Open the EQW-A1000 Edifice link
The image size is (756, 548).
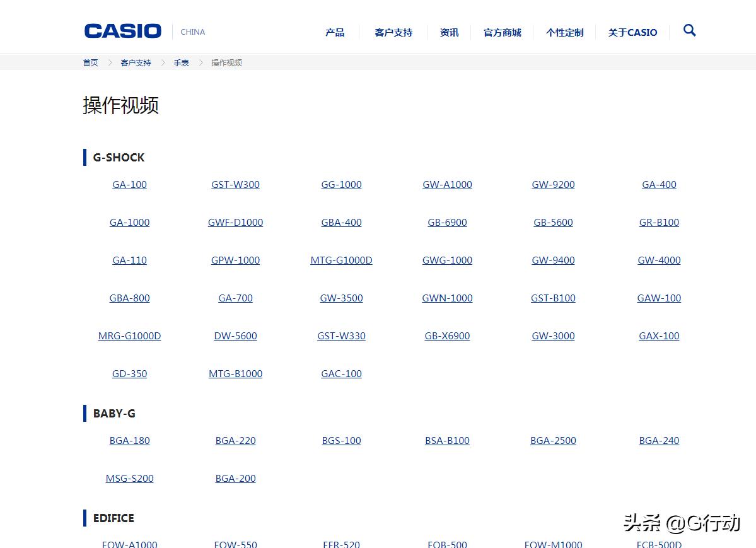pos(129,544)
